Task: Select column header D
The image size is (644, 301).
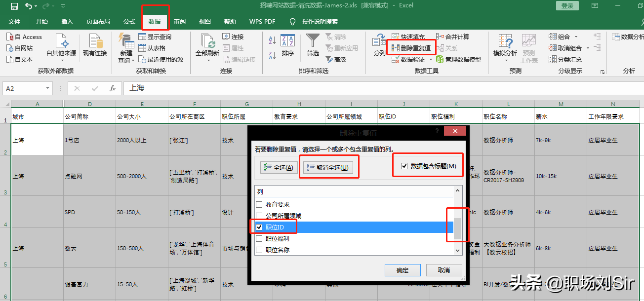Action: [89, 104]
